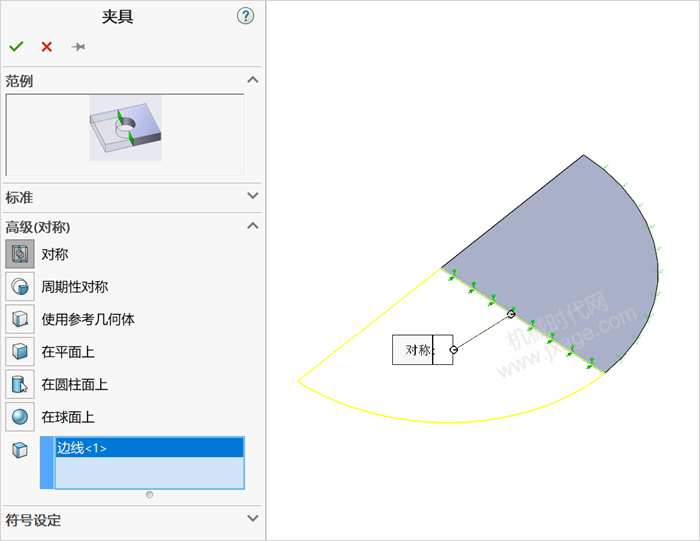Click the 对称 text label in panel

[x=54, y=254]
